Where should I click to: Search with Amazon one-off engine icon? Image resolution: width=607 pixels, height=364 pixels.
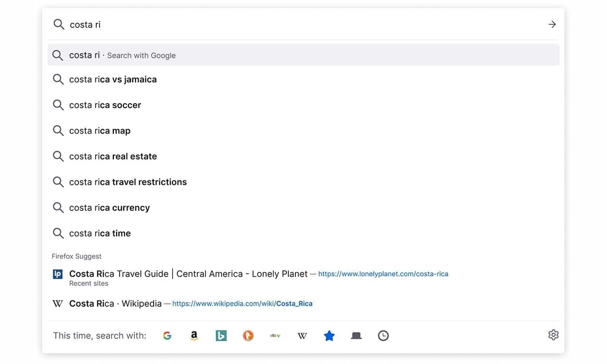pyautogui.click(x=194, y=336)
